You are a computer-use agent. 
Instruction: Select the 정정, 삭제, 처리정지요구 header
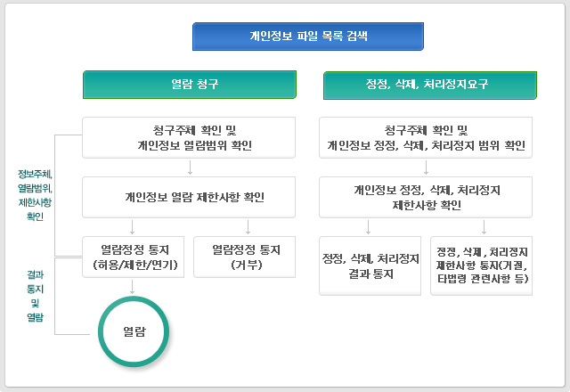click(x=430, y=86)
